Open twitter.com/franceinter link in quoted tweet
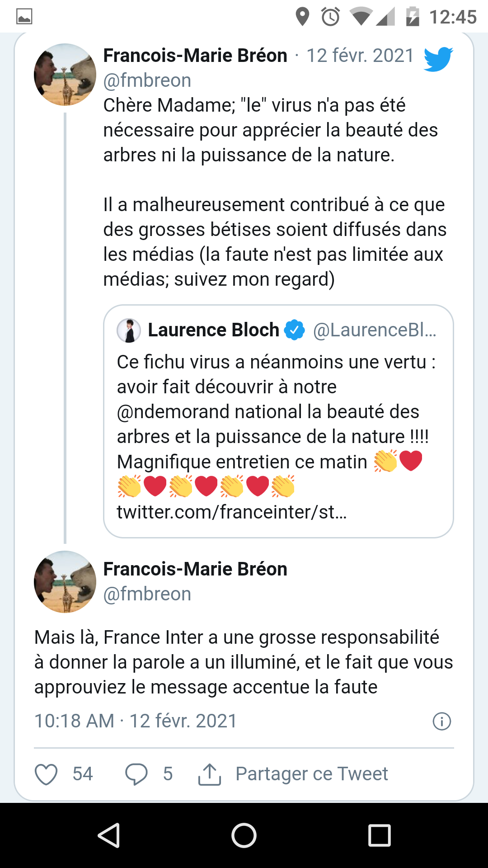 click(231, 512)
